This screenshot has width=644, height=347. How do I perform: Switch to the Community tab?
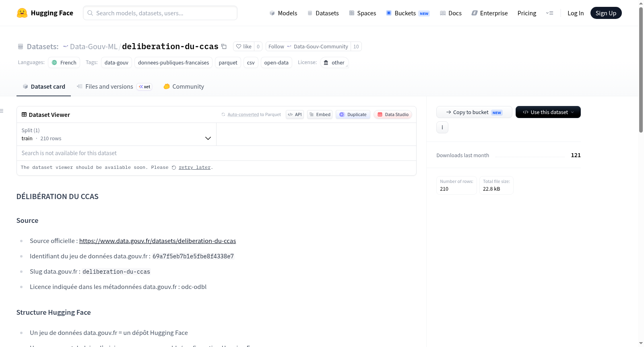pos(184,87)
